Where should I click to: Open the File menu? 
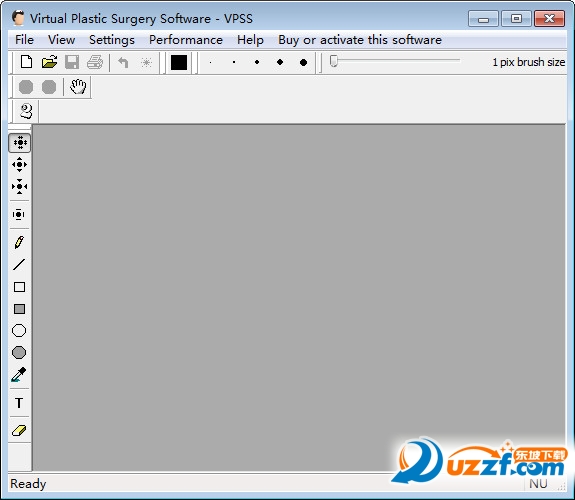click(x=24, y=40)
